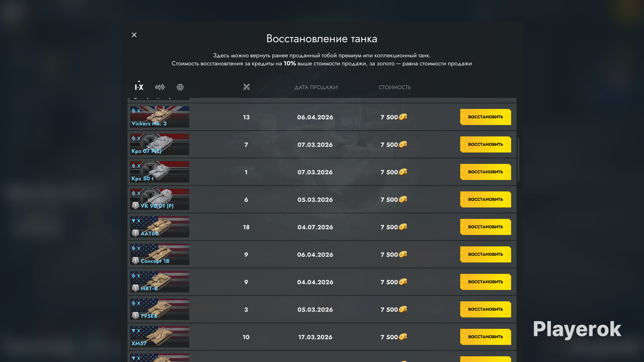The image size is (644, 362).
Task: Restore the Vickers Mk. 3 tank
Action: pos(485,117)
